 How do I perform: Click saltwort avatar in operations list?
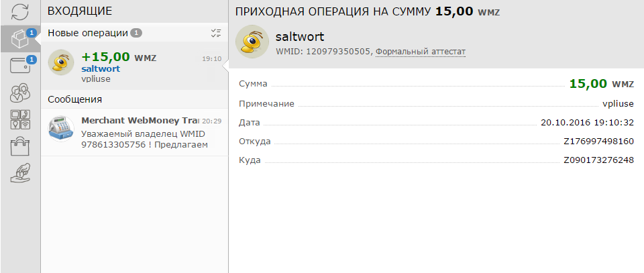[x=61, y=63]
